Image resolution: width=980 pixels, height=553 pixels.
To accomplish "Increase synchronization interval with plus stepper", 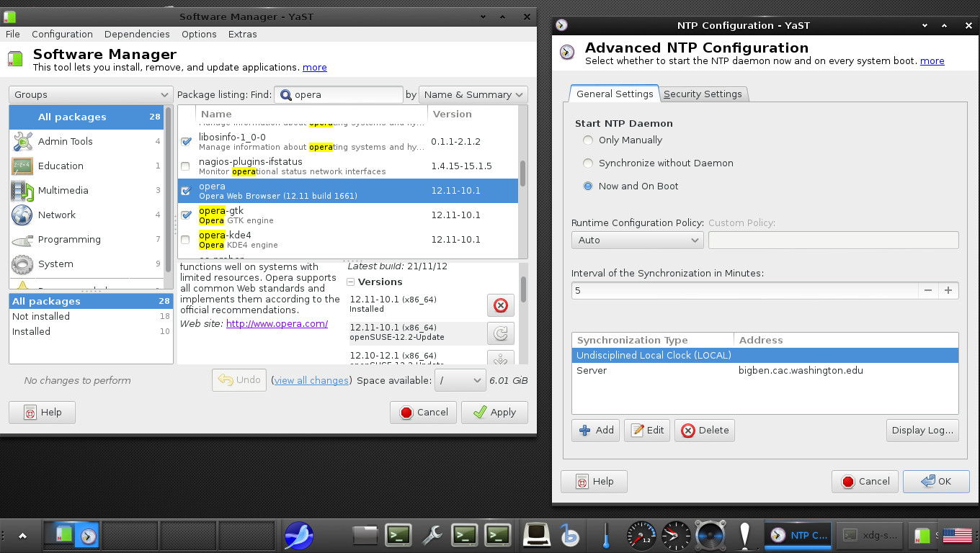I will click(948, 290).
